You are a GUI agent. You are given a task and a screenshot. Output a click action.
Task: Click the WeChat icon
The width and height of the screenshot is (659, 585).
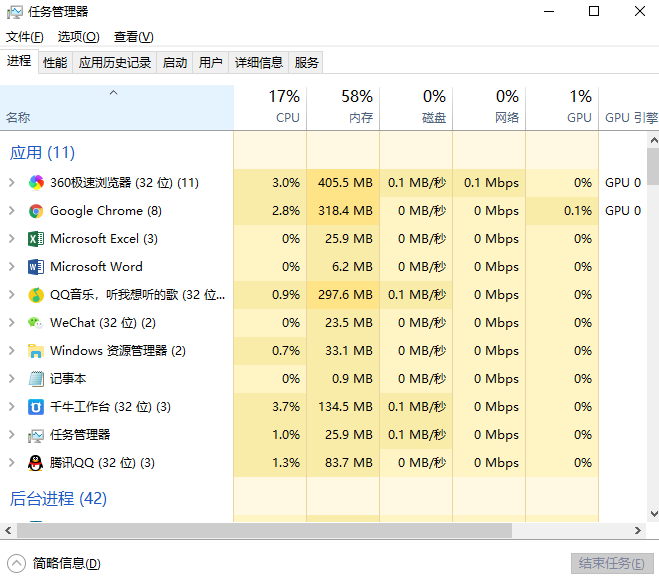point(36,323)
